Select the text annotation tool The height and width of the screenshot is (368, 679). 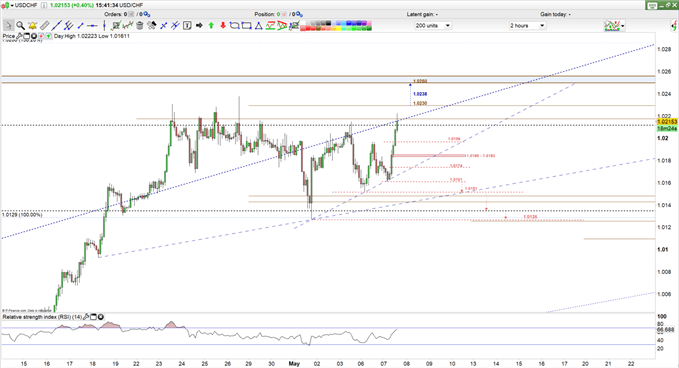coord(187,26)
